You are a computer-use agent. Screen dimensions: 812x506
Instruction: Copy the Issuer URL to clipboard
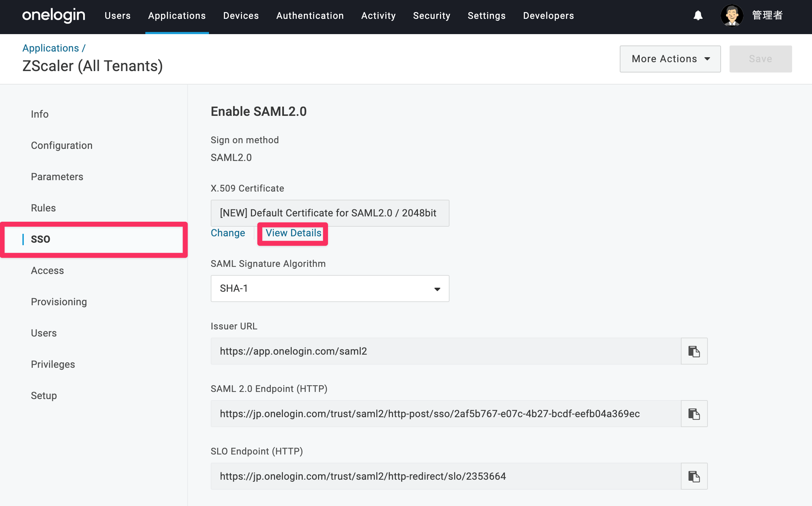point(694,351)
